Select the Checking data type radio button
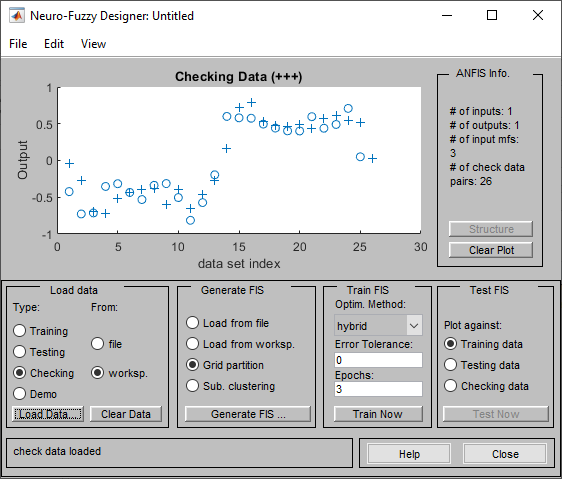 click(19, 373)
